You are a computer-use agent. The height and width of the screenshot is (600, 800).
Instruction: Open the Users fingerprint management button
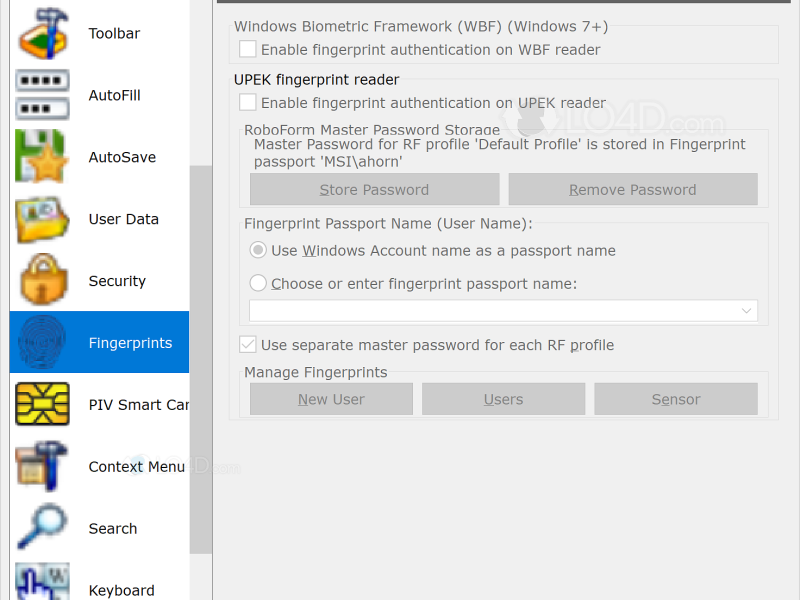point(504,399)
